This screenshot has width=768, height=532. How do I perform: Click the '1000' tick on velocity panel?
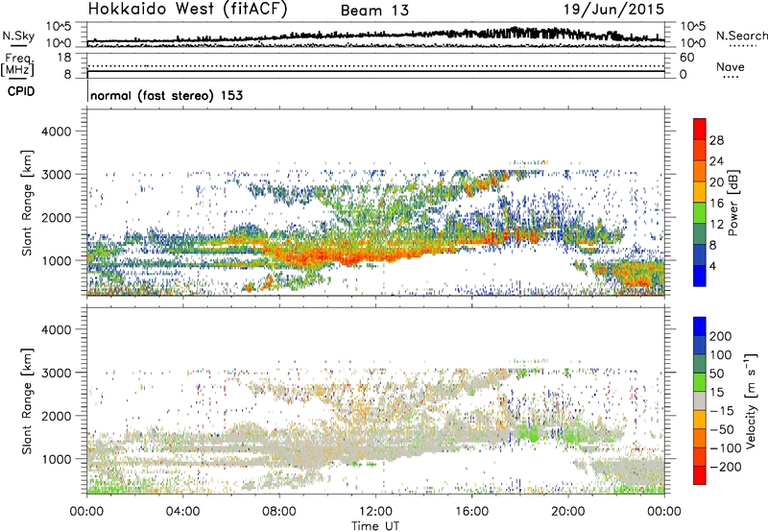click(56, 459)
